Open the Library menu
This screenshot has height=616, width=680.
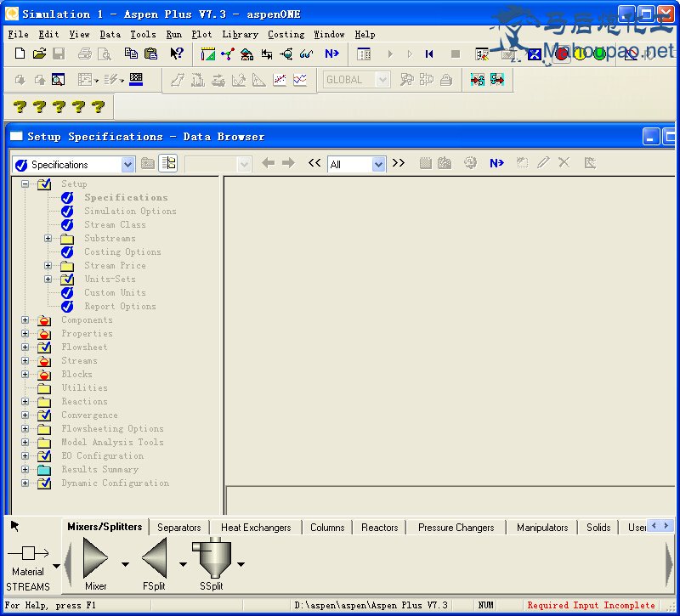(x=240, y=34)
